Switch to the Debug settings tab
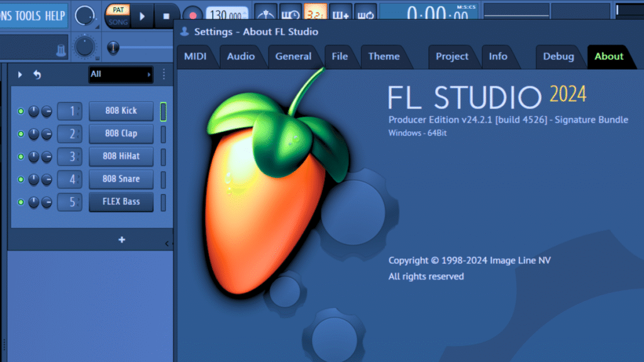The image size is (644, 362). point(558,57)
